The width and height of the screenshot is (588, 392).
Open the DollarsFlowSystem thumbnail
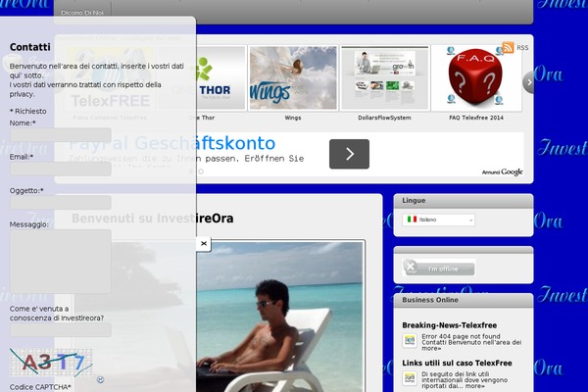[385, 78]
